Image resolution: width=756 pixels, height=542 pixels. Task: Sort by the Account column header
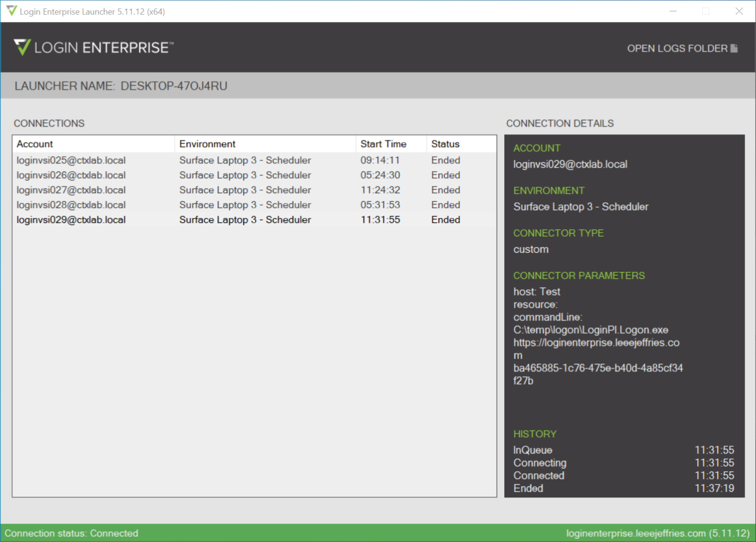tap(94, 144)
